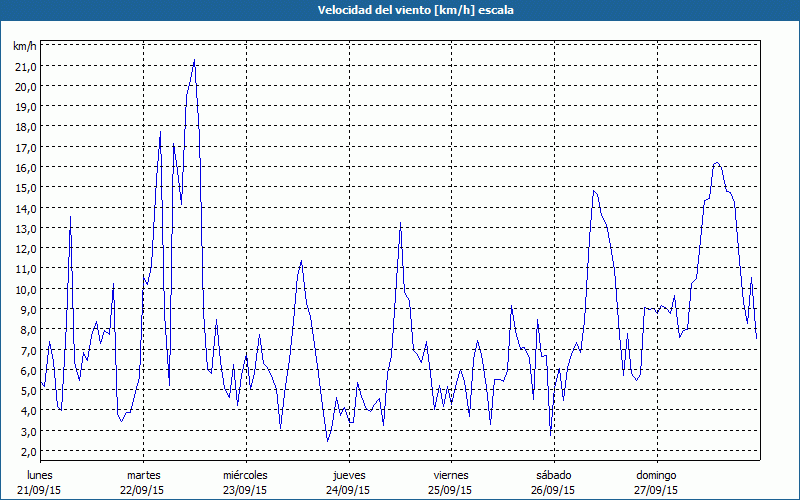Click the "jueves" day label
The width and height of the screenshot is (800, 500).
coord(348,475)
